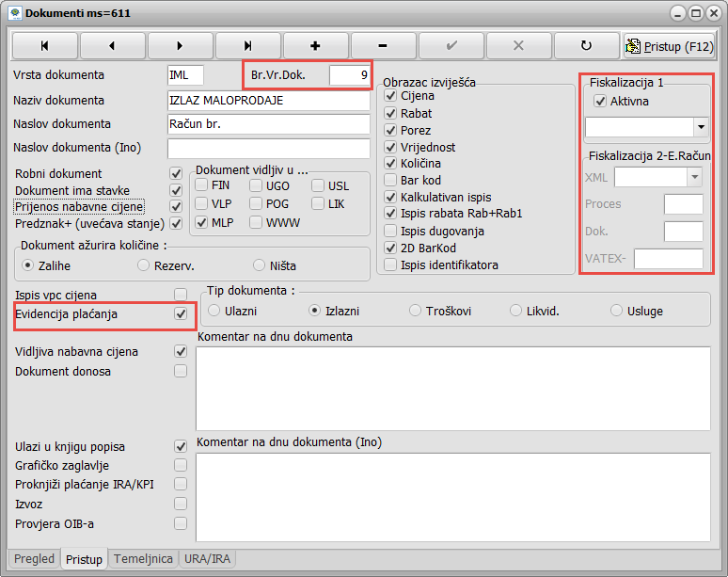Jump to the last record

point(247,45)
